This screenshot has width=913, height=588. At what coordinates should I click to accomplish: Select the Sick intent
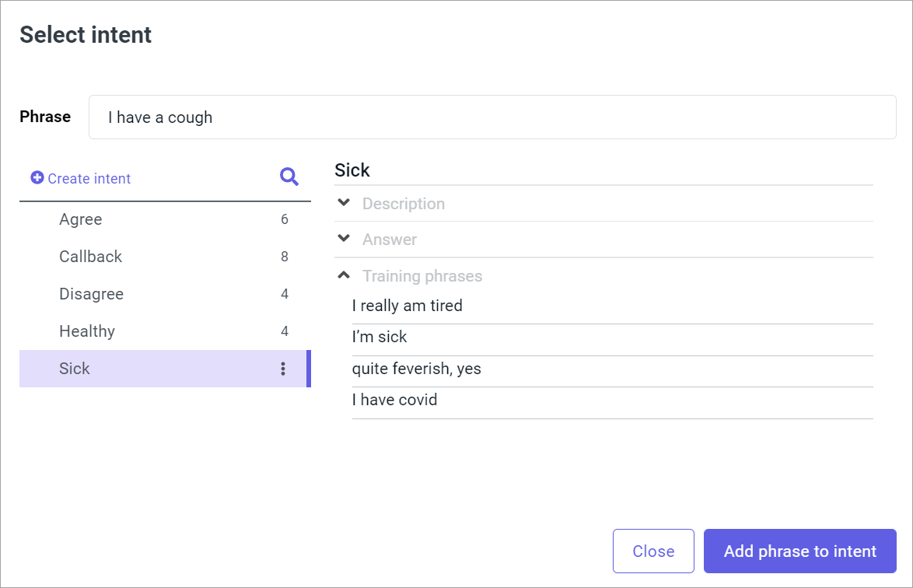[x=75, y=368]
